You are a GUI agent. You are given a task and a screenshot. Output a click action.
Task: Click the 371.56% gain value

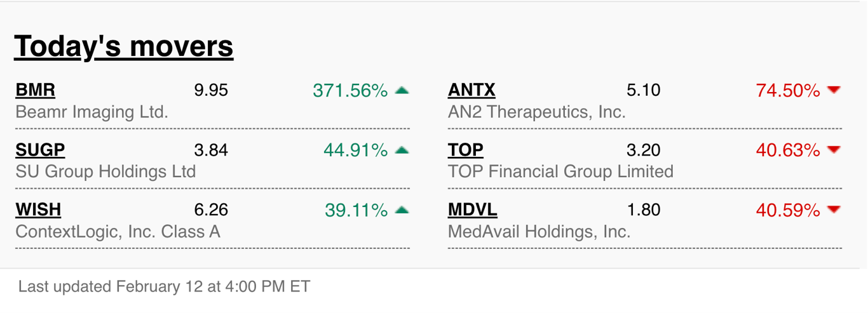click(350, 91)
